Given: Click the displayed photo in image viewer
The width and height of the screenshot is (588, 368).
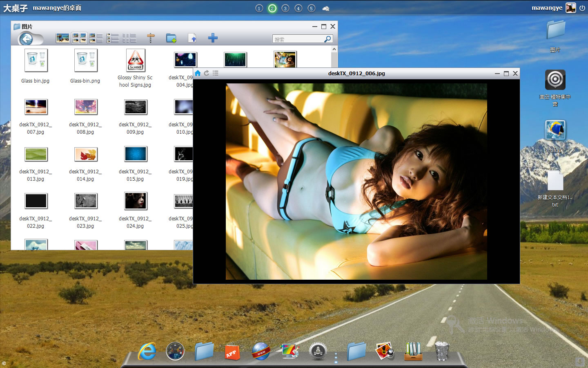Looking at the screenshot, I should [356, 182].
